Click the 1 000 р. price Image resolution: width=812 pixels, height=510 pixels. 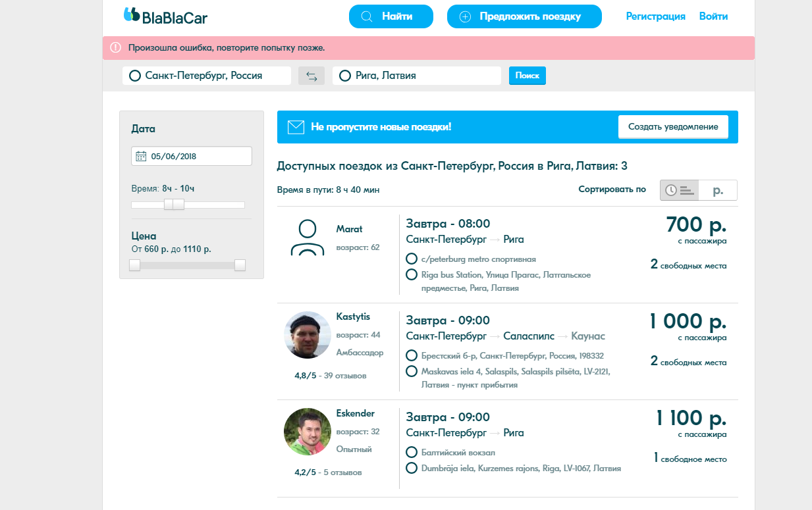[x=688, y=322]
